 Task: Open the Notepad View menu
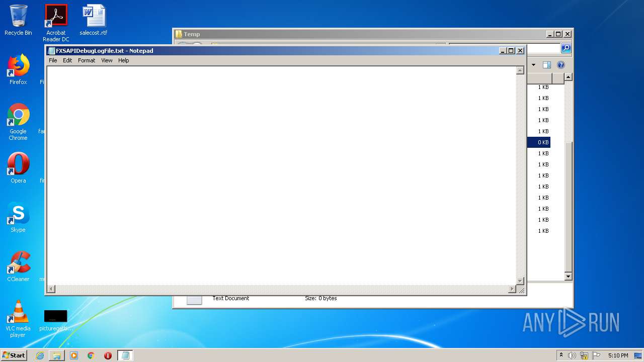(x=107, y=60)
